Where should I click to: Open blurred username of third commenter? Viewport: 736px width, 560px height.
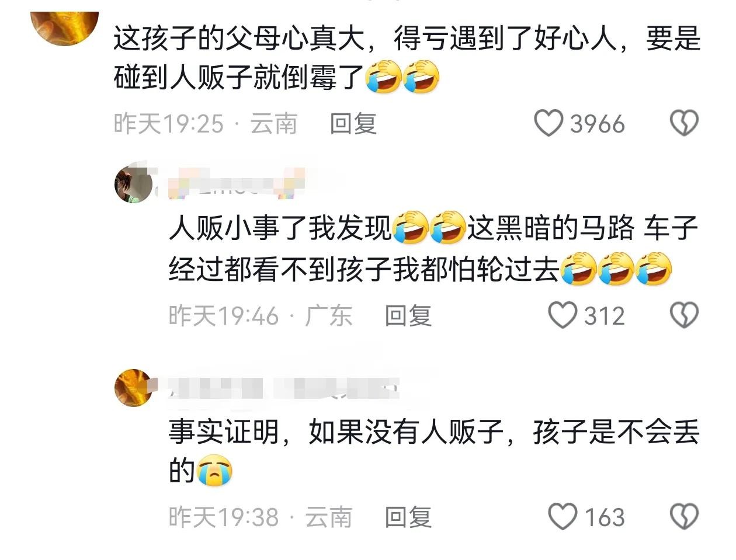[x=284, y=387]
